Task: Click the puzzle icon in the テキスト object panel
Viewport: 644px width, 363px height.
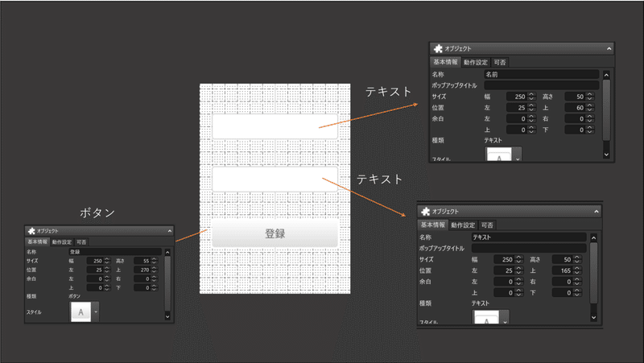Action: click(426, 211)
